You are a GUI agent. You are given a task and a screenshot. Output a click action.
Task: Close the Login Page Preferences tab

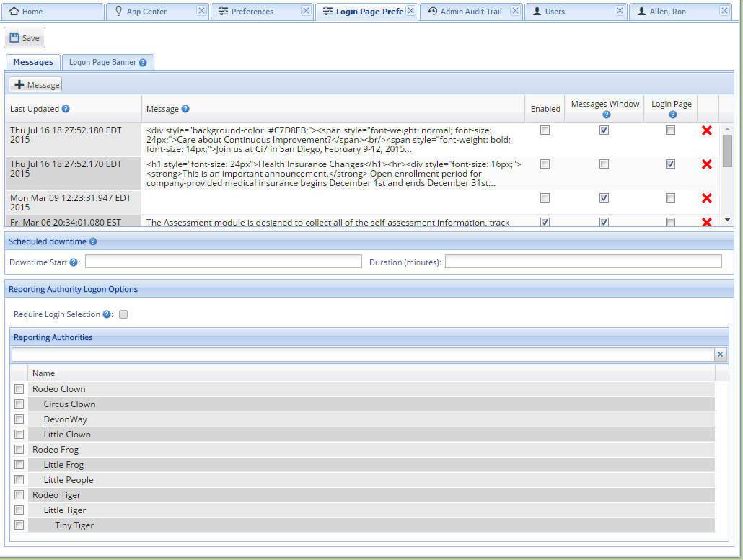[x=411, y=10]
